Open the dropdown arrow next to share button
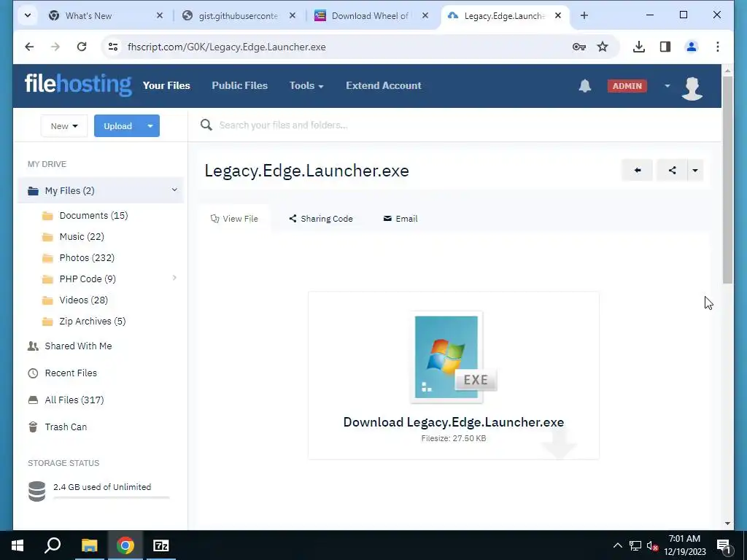 pos(695,170)
